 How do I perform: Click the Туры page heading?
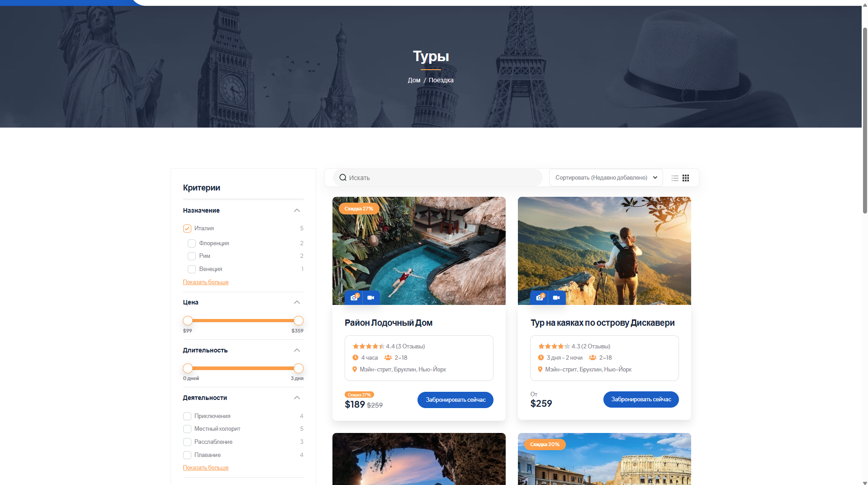(x=431, y=56)
